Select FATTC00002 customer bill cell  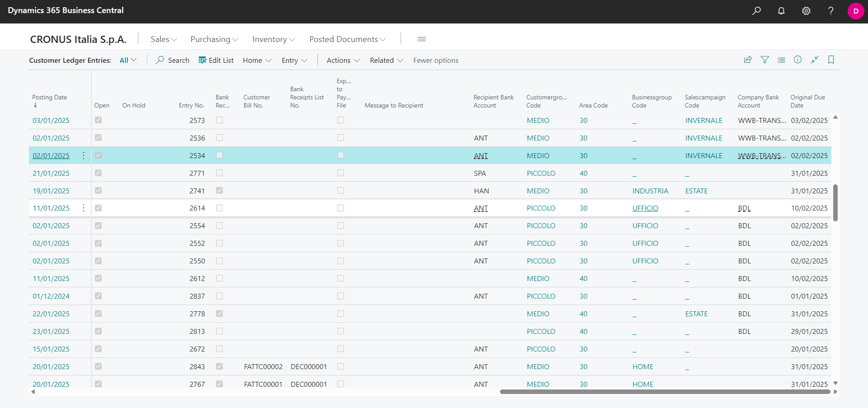[x=263, y=367]
